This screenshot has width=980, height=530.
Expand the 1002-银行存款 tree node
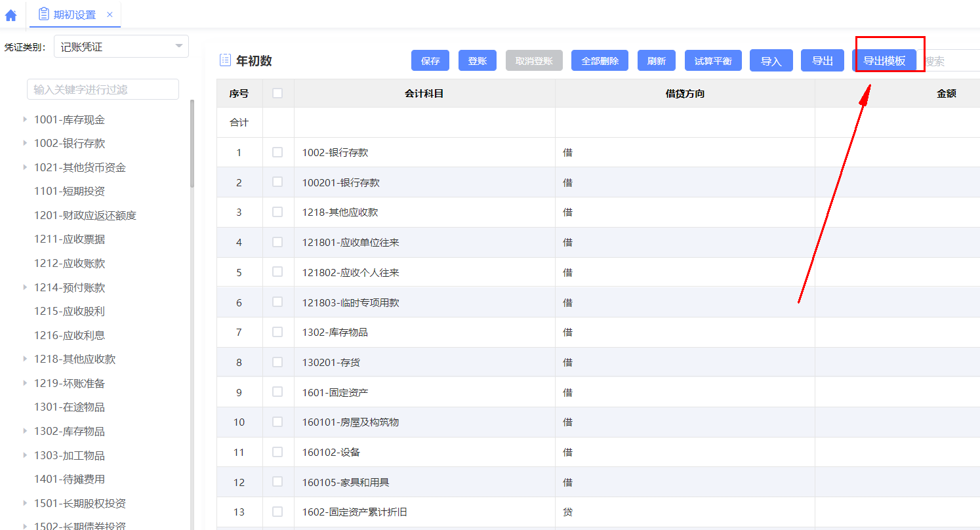click(x=25, y=143)
